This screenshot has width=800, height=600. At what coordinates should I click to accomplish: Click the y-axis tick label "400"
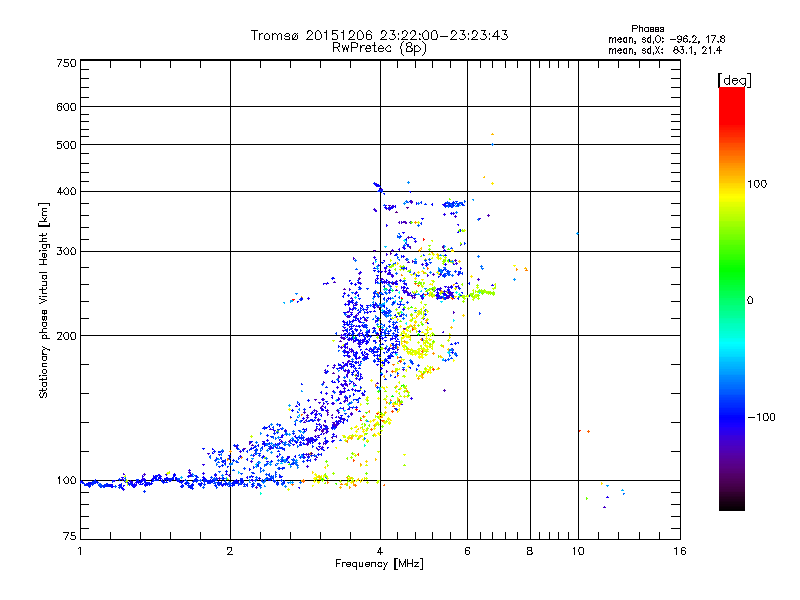point(67,192)
